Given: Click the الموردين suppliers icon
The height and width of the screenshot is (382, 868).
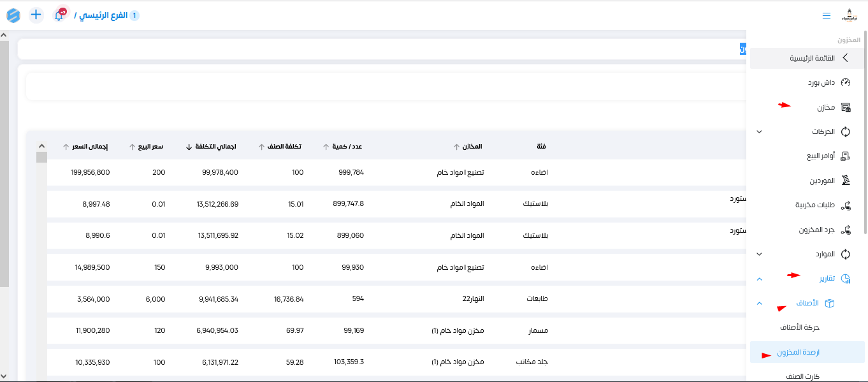Looking at the screenshot, I should tap(846, 181).
